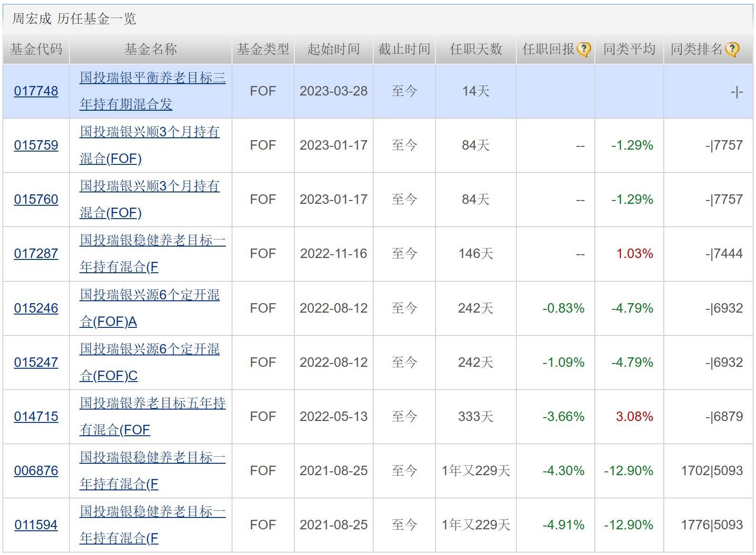Open fund name link in 006876 row
The width and height of the screenshot is (756, 555).
(x=153, y=471)
